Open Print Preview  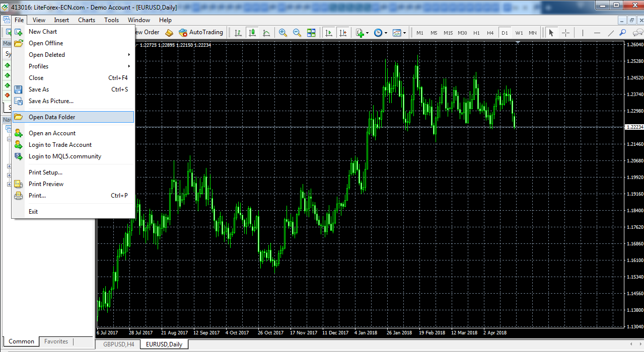click(74, 184)
